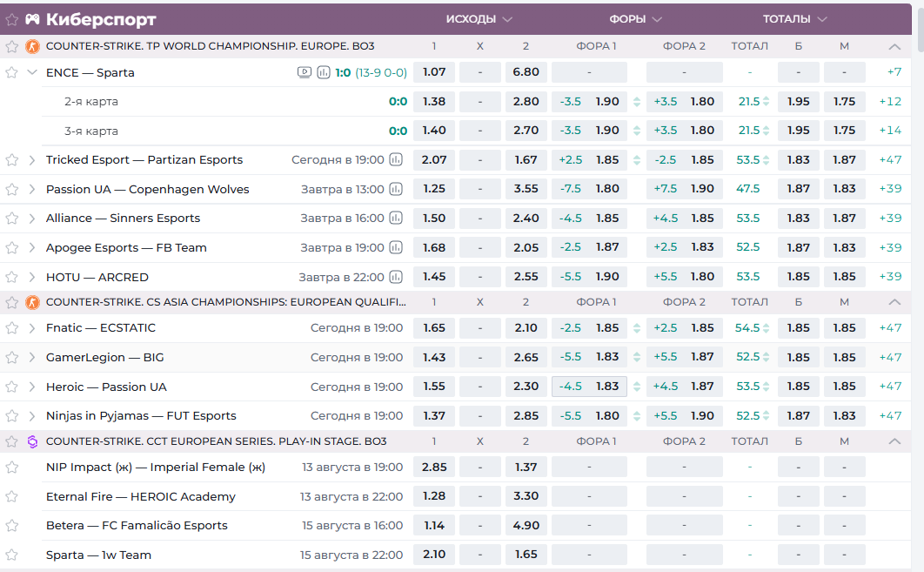Favorite the CCT European Series league star
Screen dimensions: 924x572
pos(12,441)
